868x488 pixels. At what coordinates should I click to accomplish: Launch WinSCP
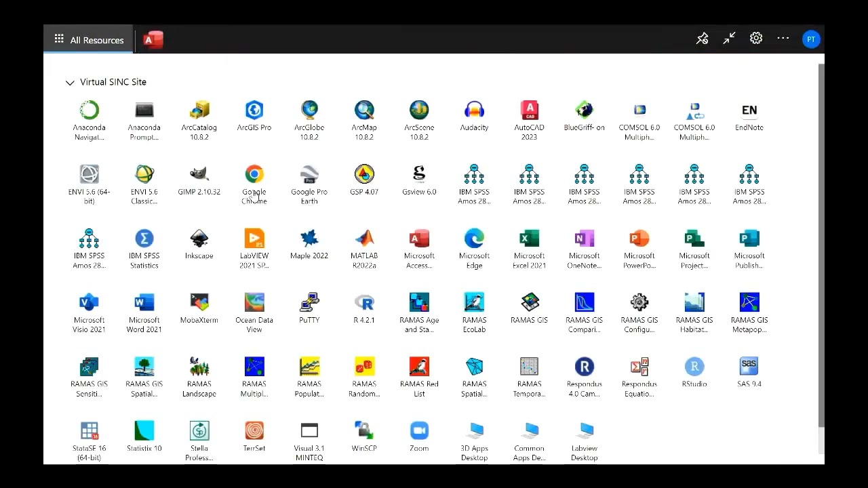364,437
